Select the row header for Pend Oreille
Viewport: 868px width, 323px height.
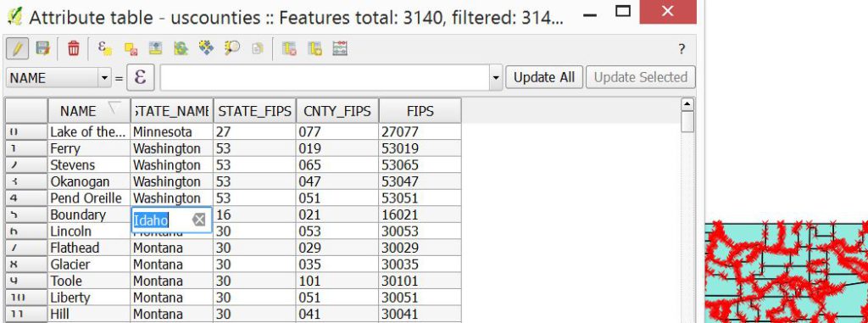pos(26,198)
